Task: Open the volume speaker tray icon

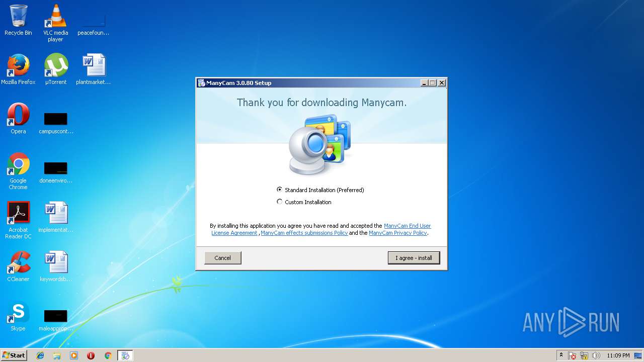Action: pos(596,355)
